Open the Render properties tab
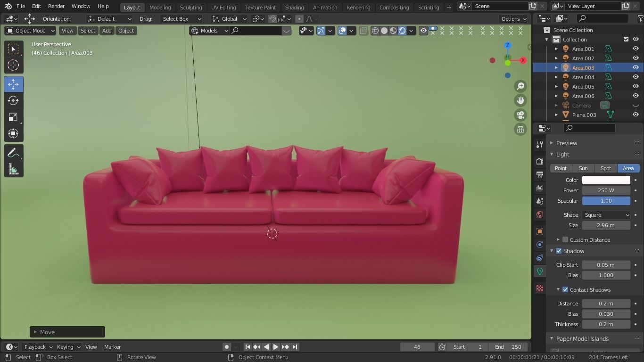The image size is (644, 362). 540,162
